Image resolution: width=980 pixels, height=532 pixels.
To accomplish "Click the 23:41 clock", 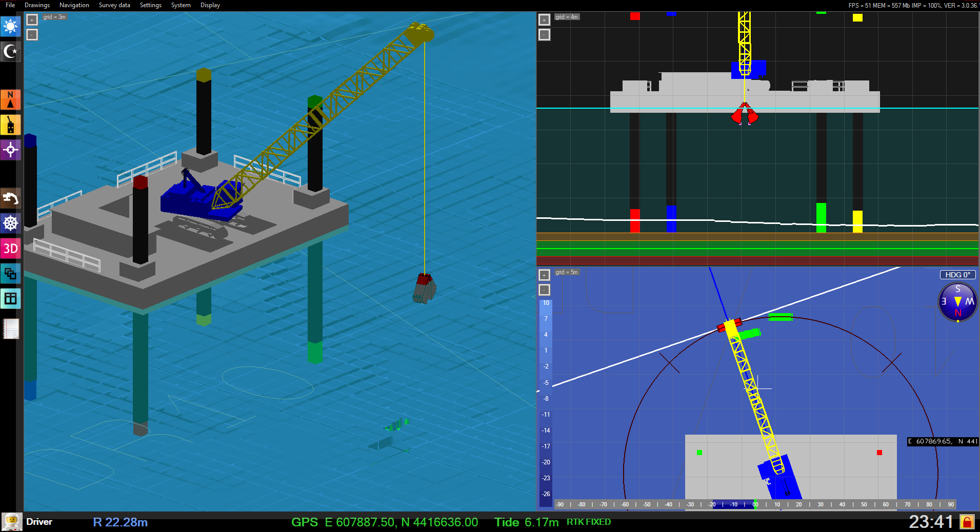I will point(931,522).
